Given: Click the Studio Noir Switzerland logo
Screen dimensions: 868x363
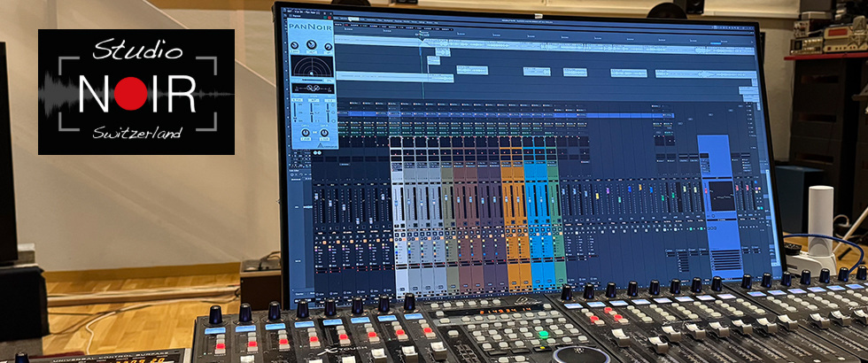Looking at the screenshot, I should click(136, 91).
